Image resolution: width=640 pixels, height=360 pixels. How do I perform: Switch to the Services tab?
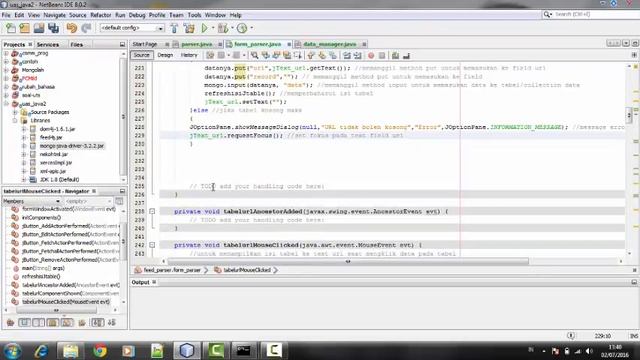(x=48, y=44)
